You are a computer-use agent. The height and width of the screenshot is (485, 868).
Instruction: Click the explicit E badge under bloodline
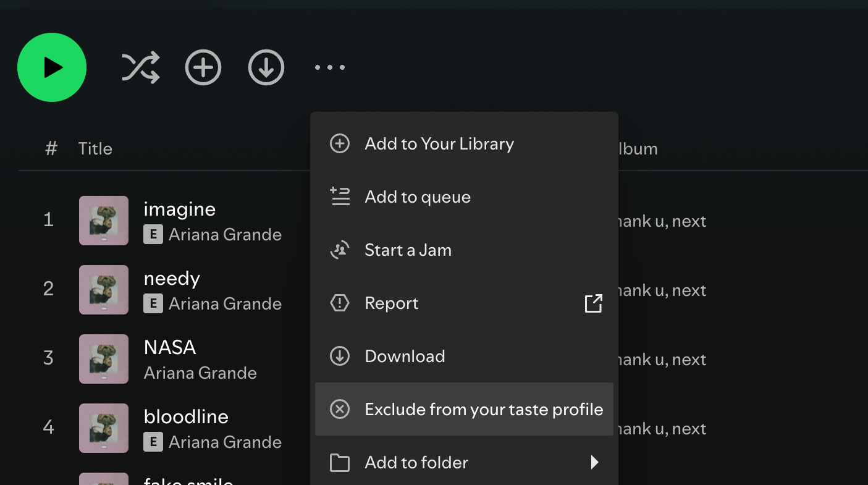tap(153, 442)
